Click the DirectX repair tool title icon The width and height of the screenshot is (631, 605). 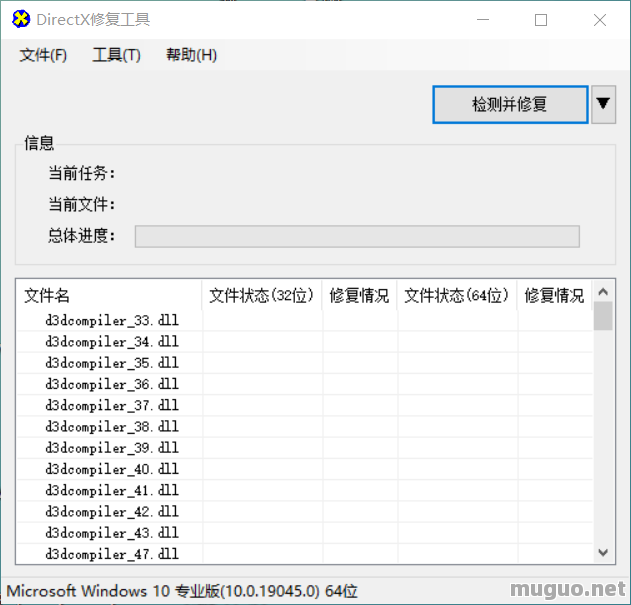[x=21, y=19]
